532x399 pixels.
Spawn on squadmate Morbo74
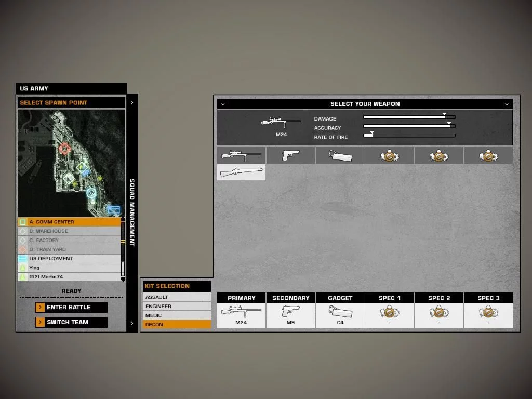point(69,277)
